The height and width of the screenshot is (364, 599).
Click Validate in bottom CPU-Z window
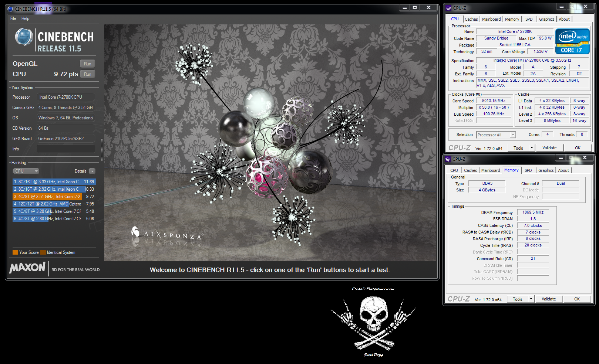click(x=549, y=299)
